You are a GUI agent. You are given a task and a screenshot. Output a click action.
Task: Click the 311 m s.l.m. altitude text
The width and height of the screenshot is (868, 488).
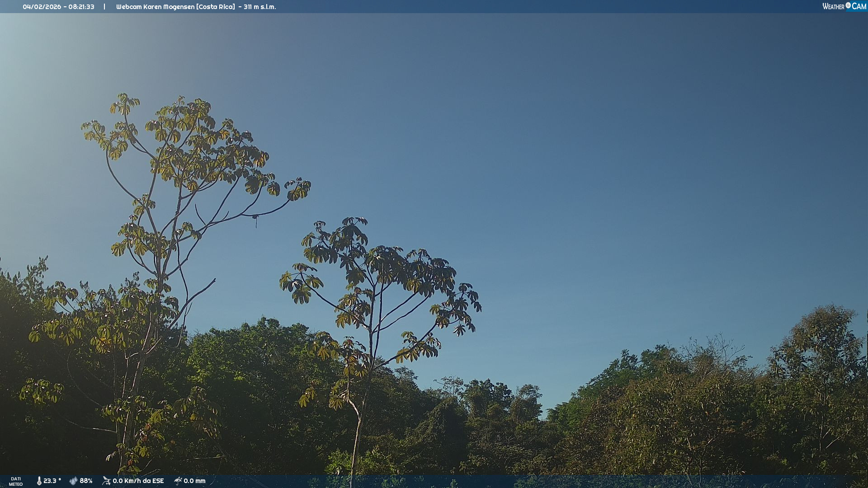pos(259,7)
